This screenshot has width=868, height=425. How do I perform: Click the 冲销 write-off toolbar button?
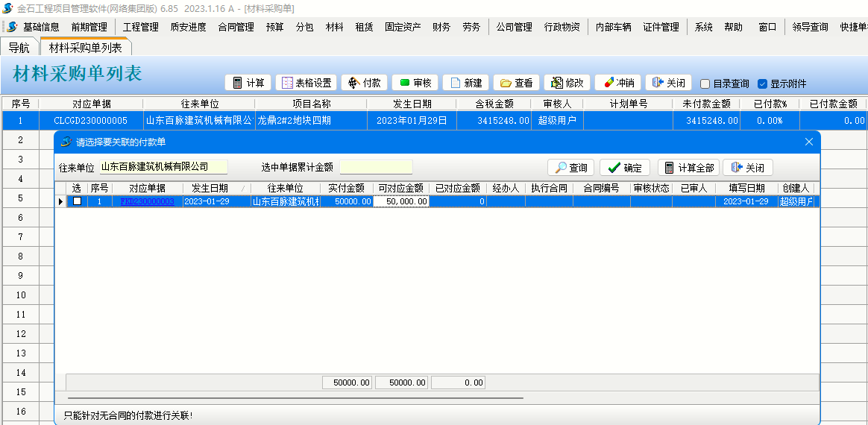tap(618, 83)
